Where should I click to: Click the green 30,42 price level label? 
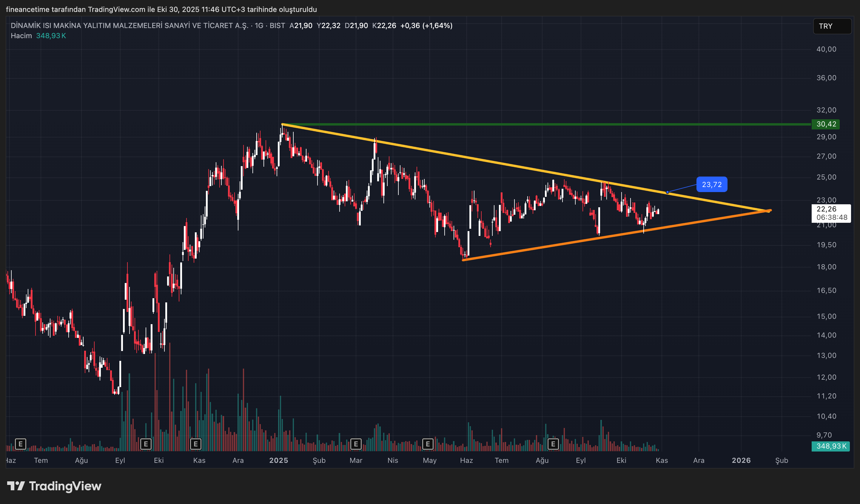click(x=826, y=124)
